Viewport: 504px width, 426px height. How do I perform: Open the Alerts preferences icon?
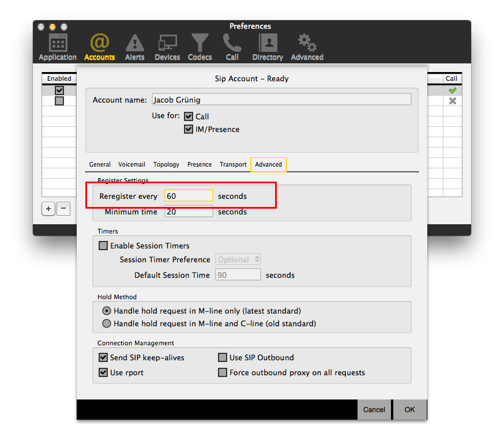tap(134, 47)
